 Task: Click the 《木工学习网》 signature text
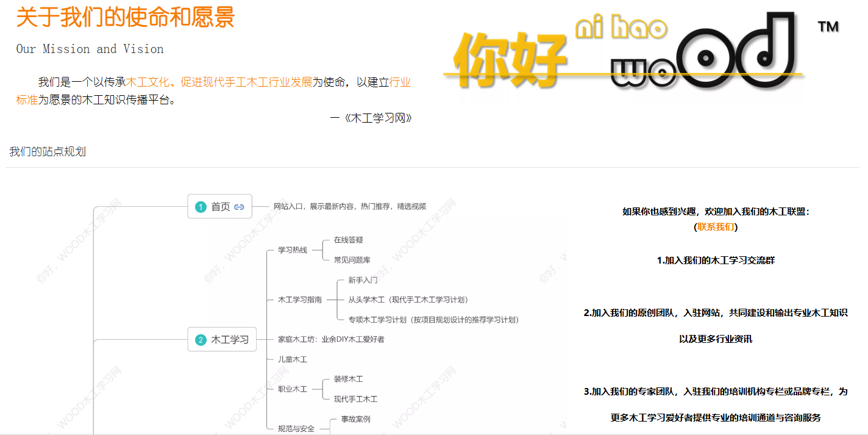click(375, 118)
